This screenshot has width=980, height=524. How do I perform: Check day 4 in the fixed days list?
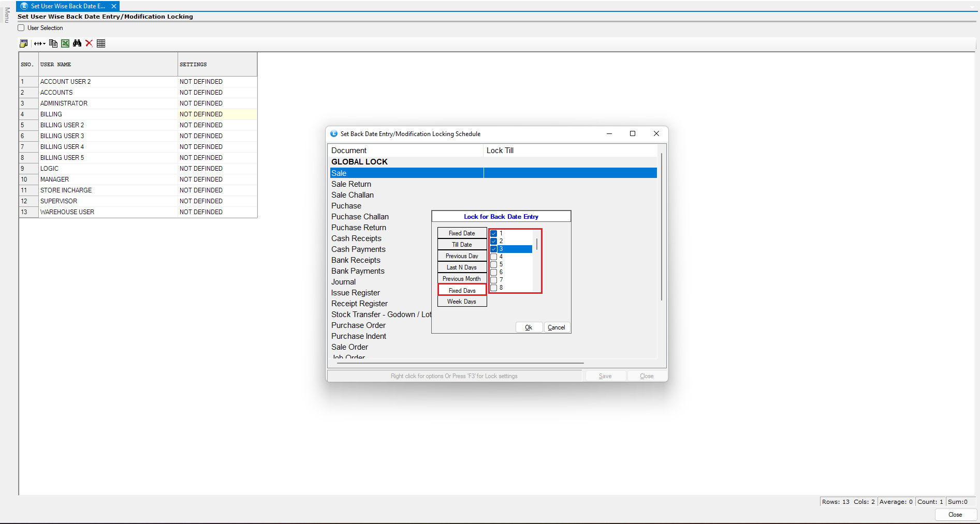pos(494,257)
